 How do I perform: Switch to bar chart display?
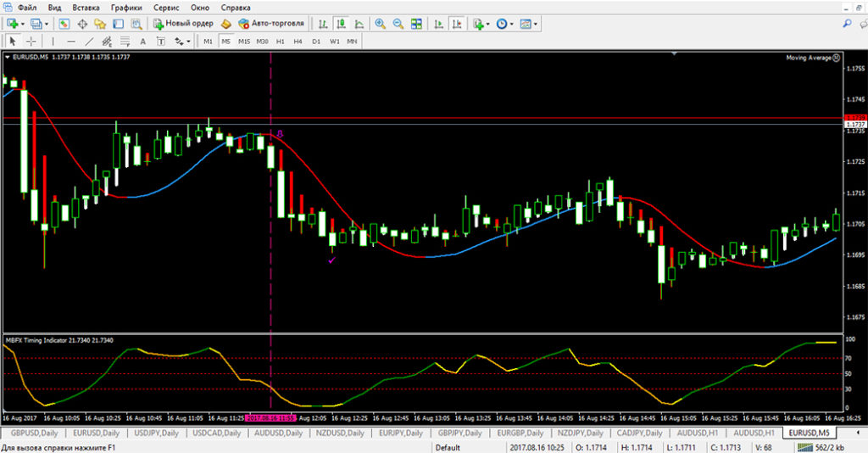coord(323,24)
